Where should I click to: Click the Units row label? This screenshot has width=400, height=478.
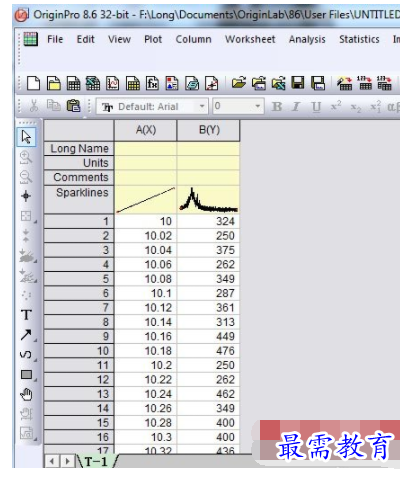coord(79,163)
